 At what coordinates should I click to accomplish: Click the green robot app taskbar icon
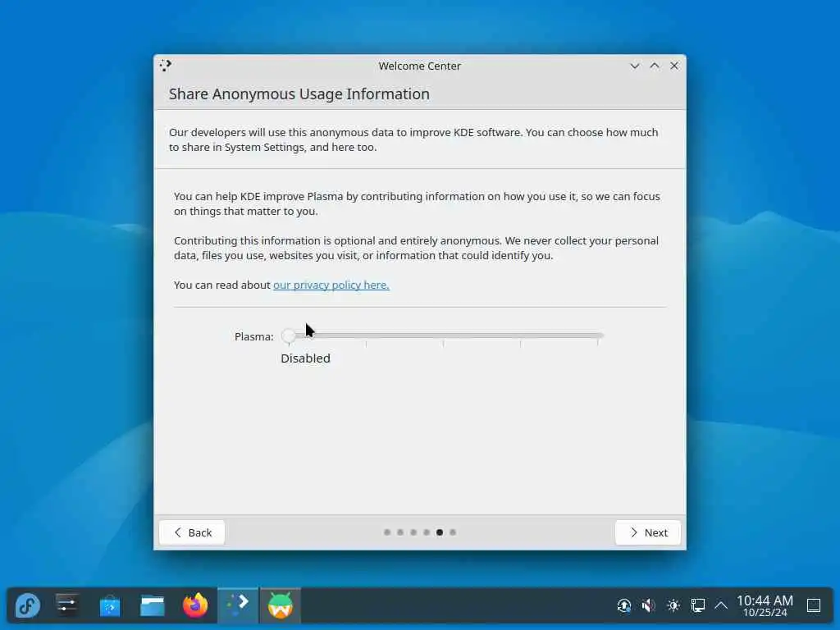(281, 606)
